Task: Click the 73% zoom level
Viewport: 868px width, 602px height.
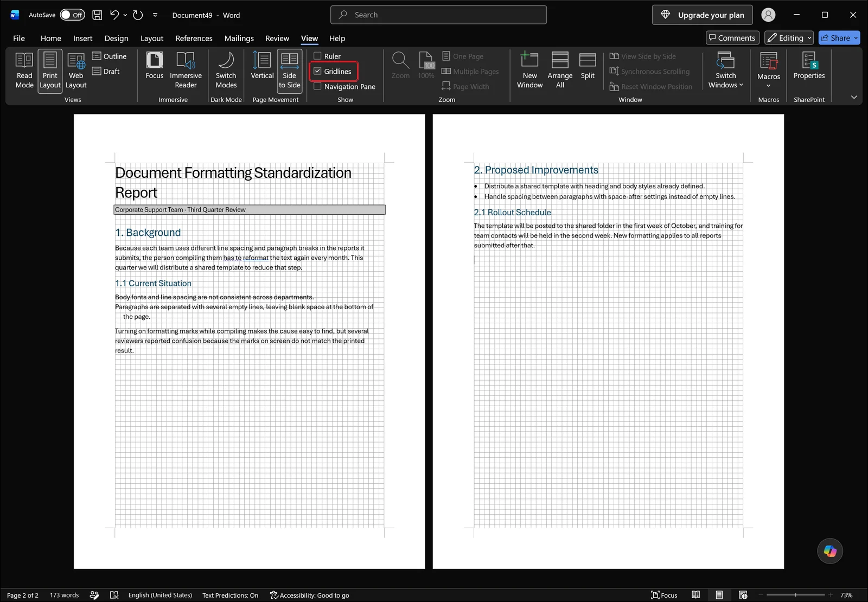Action: pos(846,595)
